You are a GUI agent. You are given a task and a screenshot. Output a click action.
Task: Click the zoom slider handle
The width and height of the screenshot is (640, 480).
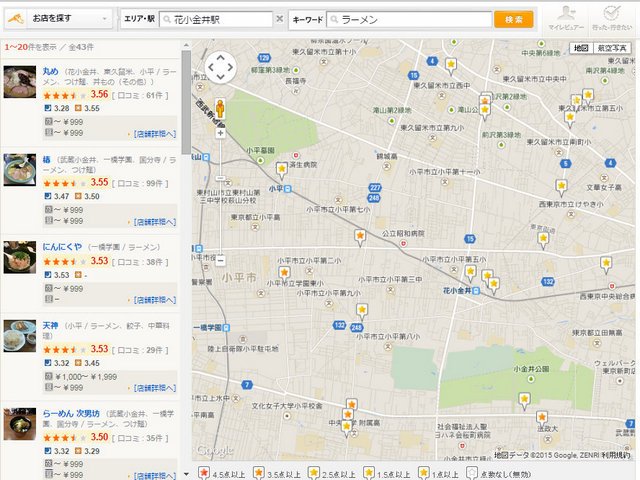(220, 178)
